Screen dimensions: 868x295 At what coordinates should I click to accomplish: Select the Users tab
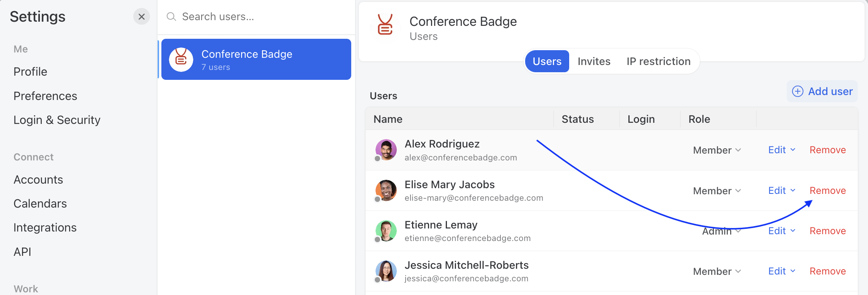pos(547,61)
